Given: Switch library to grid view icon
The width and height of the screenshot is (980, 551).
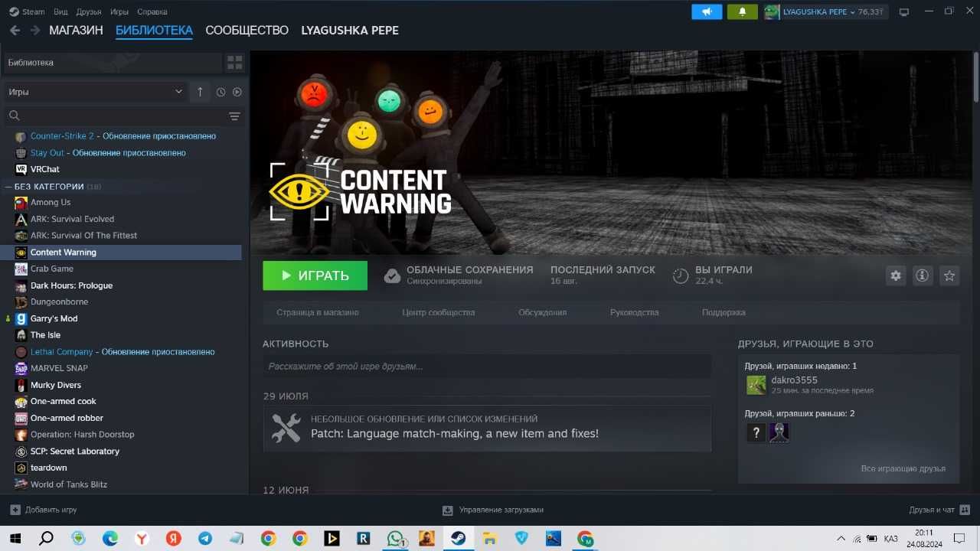Looking at the screenshot, I should coord(235,63).
